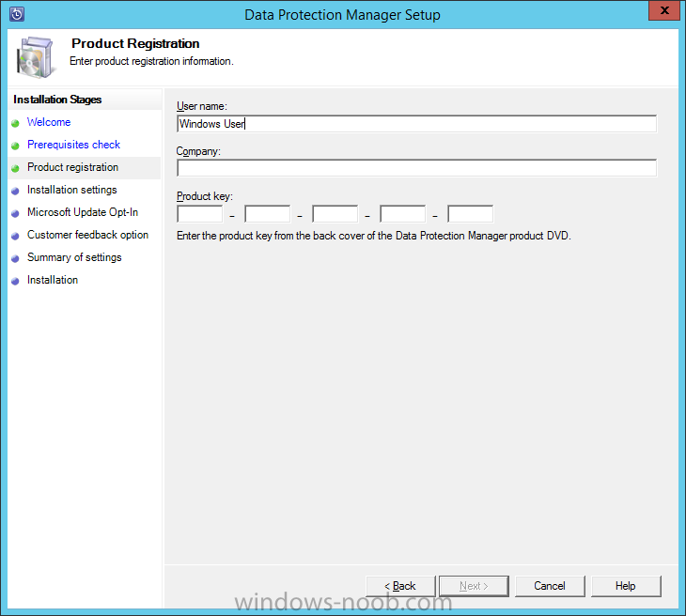
Task: Click the fifth product key box
Action: click(x=470, y=214)
